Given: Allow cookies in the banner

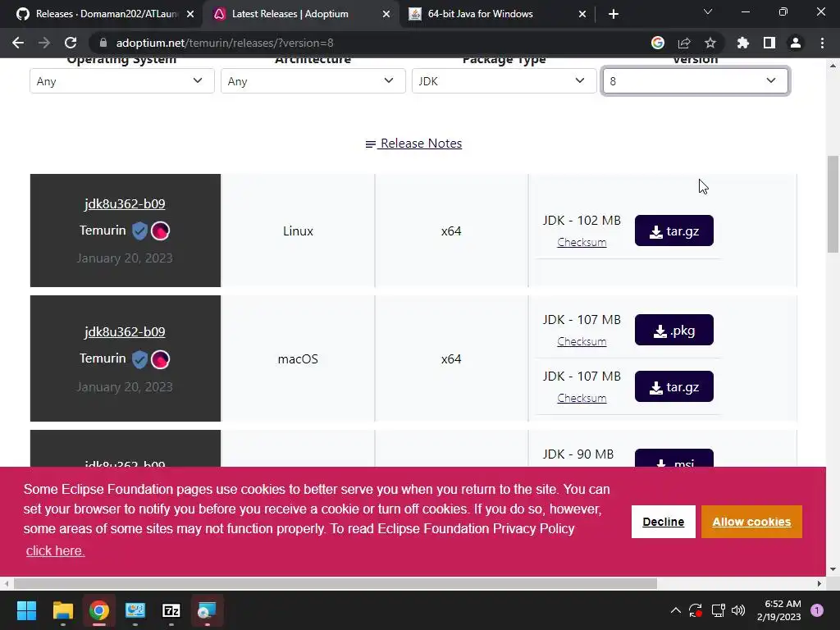Looking at the screenshot, I should click(751, 522).
